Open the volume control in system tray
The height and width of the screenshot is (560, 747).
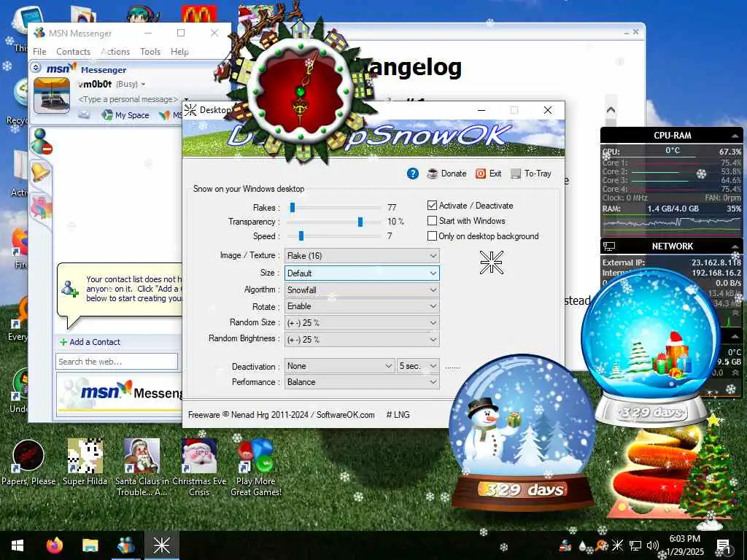click(x=653, y=545)
